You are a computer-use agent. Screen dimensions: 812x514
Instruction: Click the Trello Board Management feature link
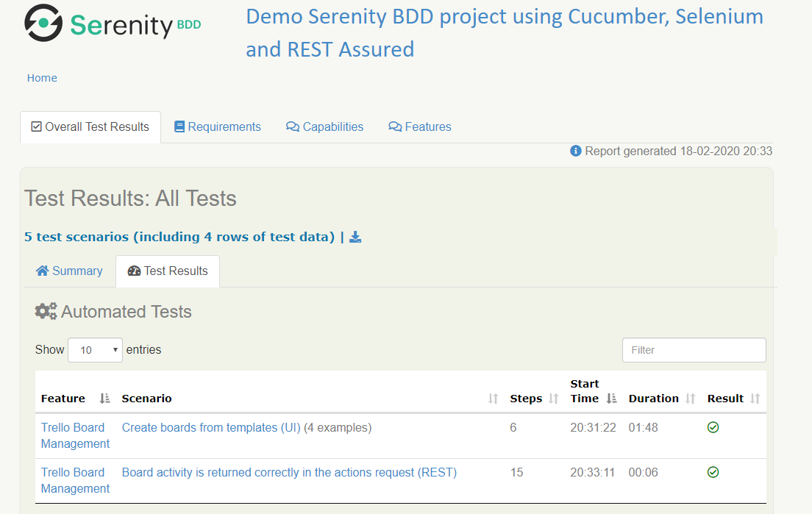[x=74, y=435]
